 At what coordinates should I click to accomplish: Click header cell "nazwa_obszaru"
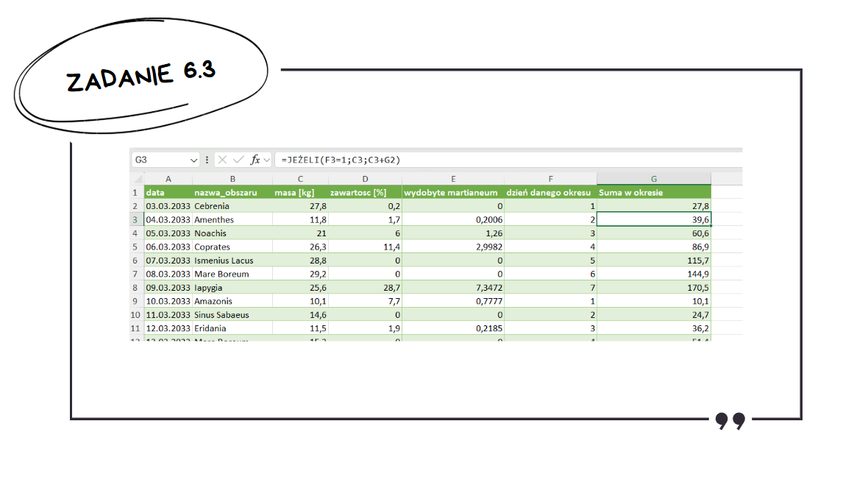coord(232,193)
